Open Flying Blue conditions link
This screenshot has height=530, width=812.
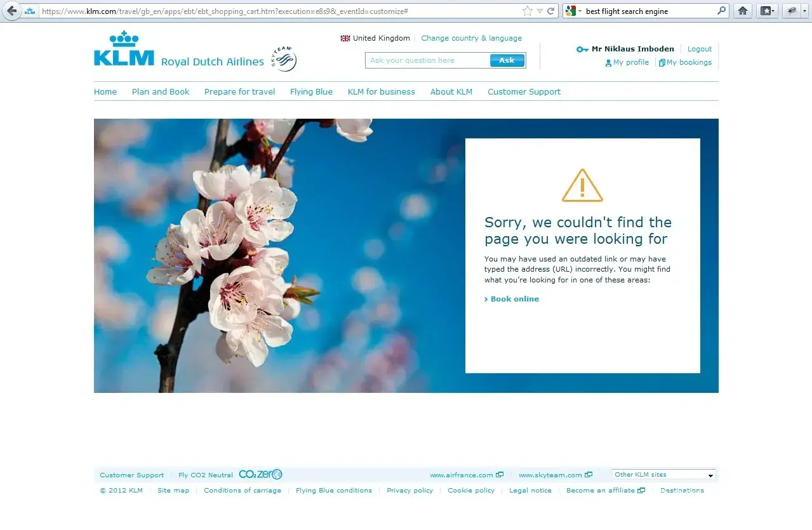[334, 490]
